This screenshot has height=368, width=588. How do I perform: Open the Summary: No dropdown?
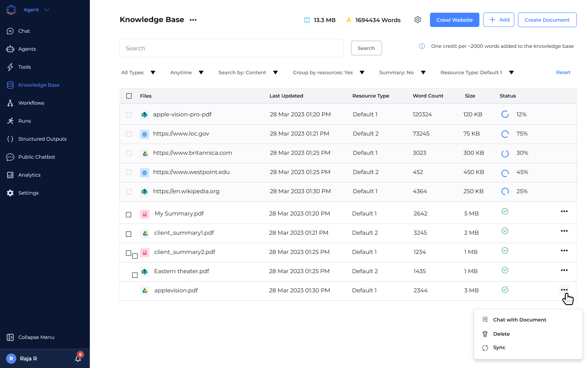tap(403, 72)
